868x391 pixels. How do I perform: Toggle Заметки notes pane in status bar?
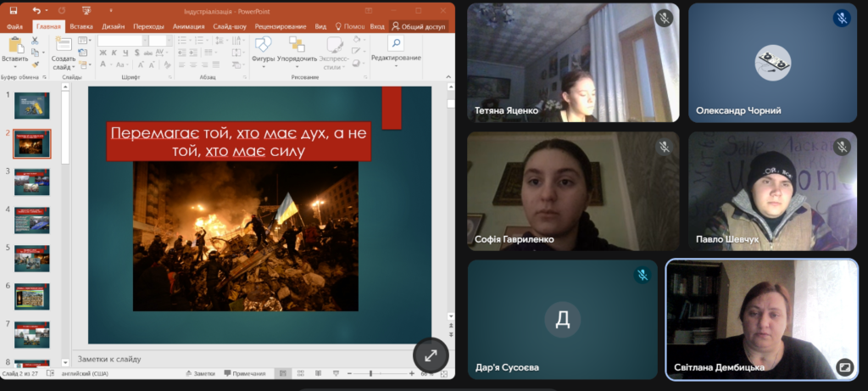coord(200,373)
